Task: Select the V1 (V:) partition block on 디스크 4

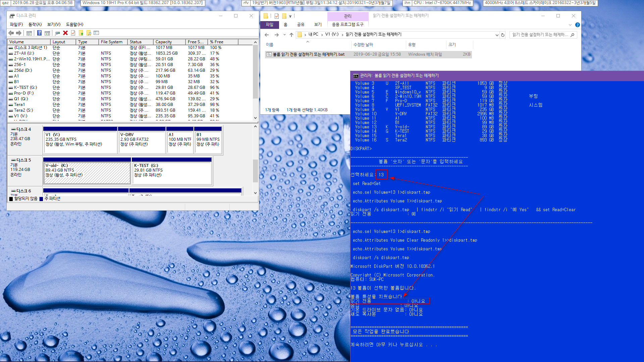Action: pyautogui.click(x=80, y=140)
